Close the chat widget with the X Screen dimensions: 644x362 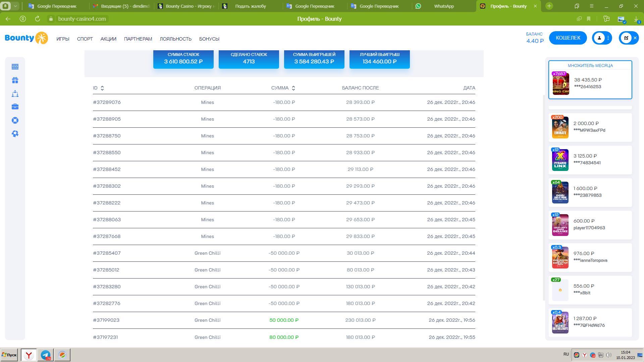(x=635, y=38)
